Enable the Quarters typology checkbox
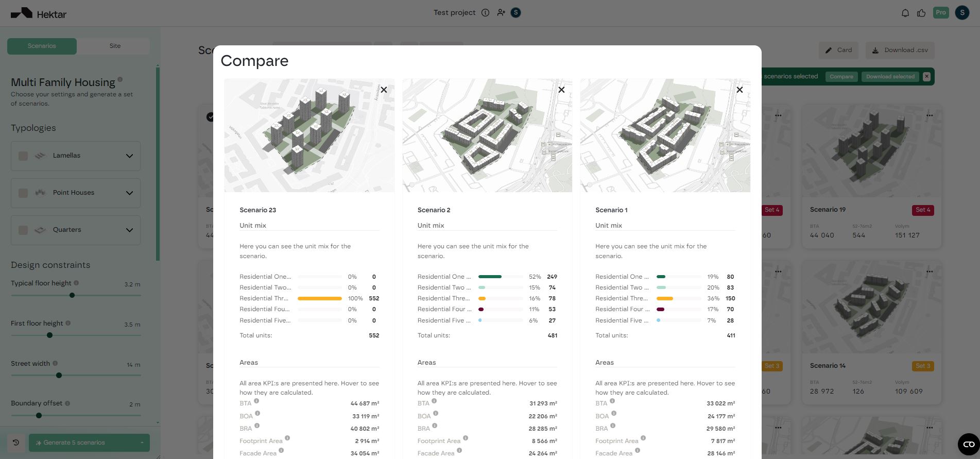 click(x=23, y=230)
